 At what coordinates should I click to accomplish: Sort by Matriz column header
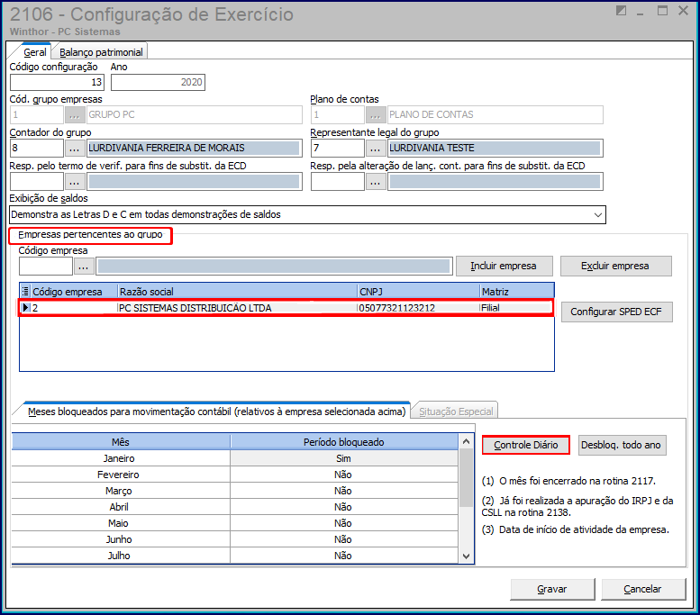click(x=517, y=292)
